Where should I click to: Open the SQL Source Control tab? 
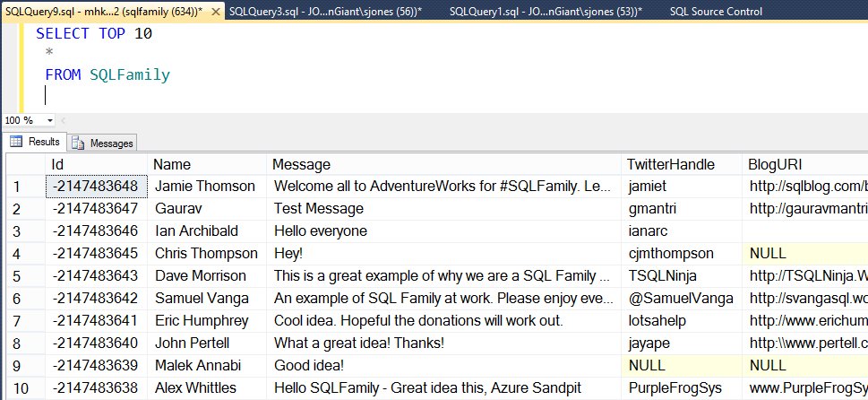click(x=716, y=12)
